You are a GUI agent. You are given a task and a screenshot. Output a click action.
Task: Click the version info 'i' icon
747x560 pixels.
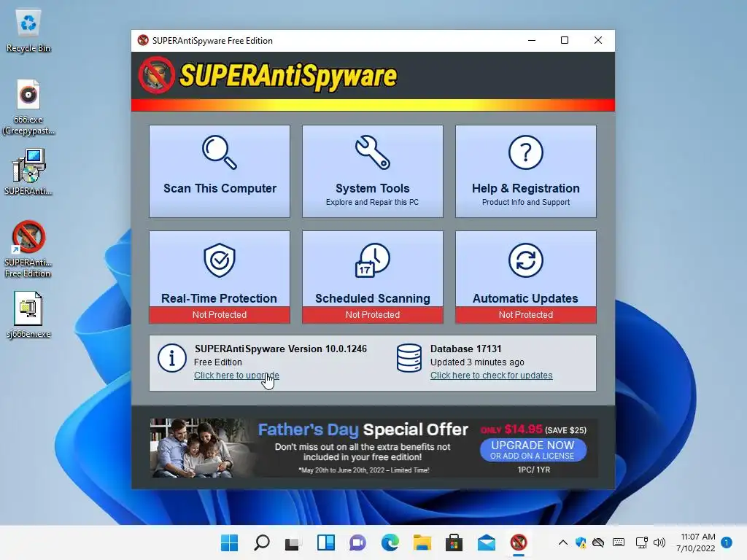point(171,358)
